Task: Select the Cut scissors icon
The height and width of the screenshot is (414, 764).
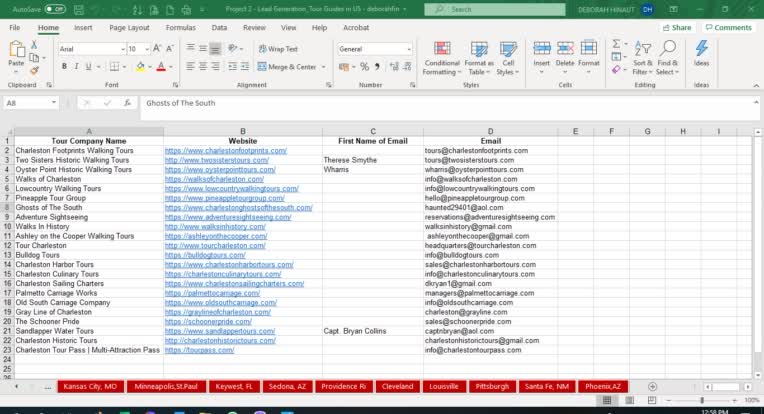Action: click(34, 45)
